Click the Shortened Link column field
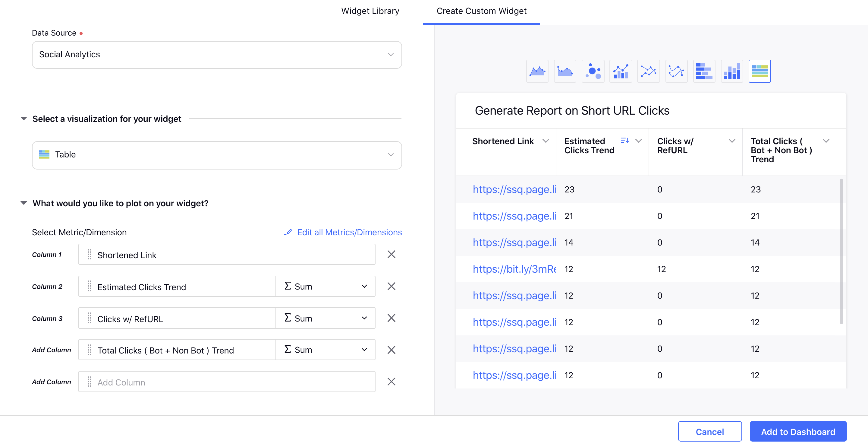Image resolution: width=868 pixels, height=447 pixels. coord(227,255)
